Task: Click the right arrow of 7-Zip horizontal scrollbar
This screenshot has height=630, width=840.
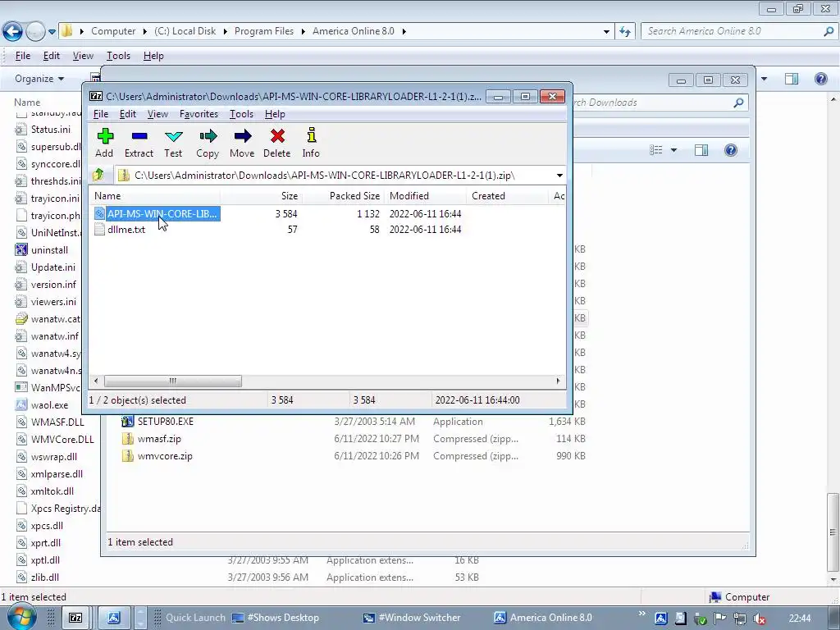Action: pos(558,381)
